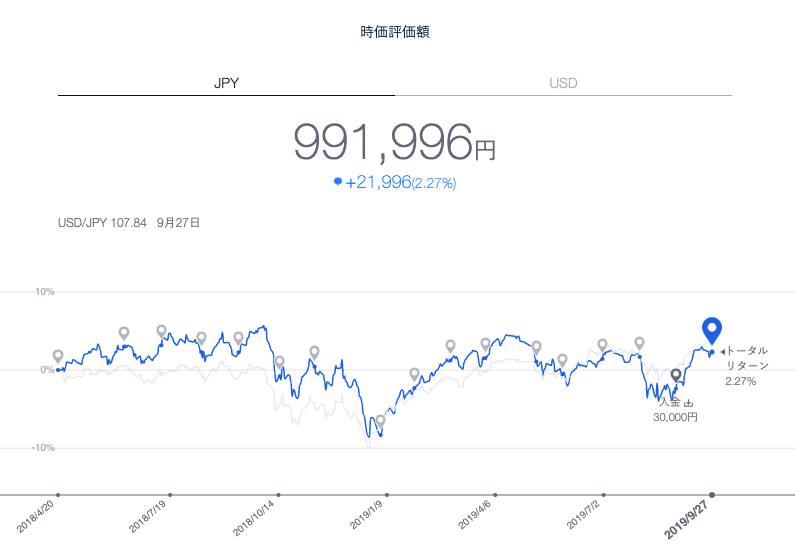This screenshot has height=559, width=795.
Task: Switch to the JPY tab
Action: pos(226,83)
